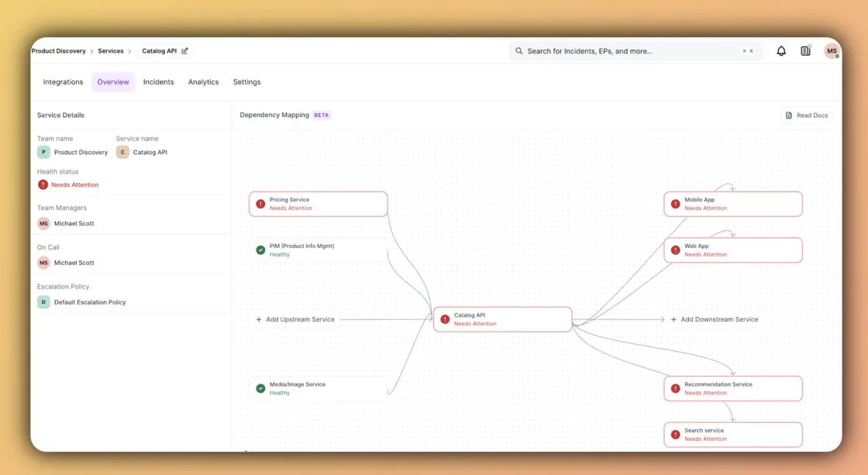868x475 pixels.
Task: Click Default Escalation Policy text
Action: point(90,302)
